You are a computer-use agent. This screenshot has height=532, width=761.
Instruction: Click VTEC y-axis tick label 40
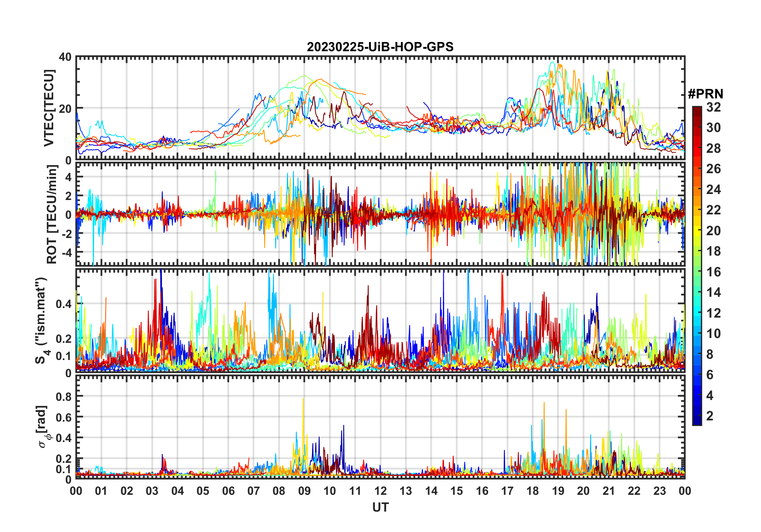coord(65,57)
